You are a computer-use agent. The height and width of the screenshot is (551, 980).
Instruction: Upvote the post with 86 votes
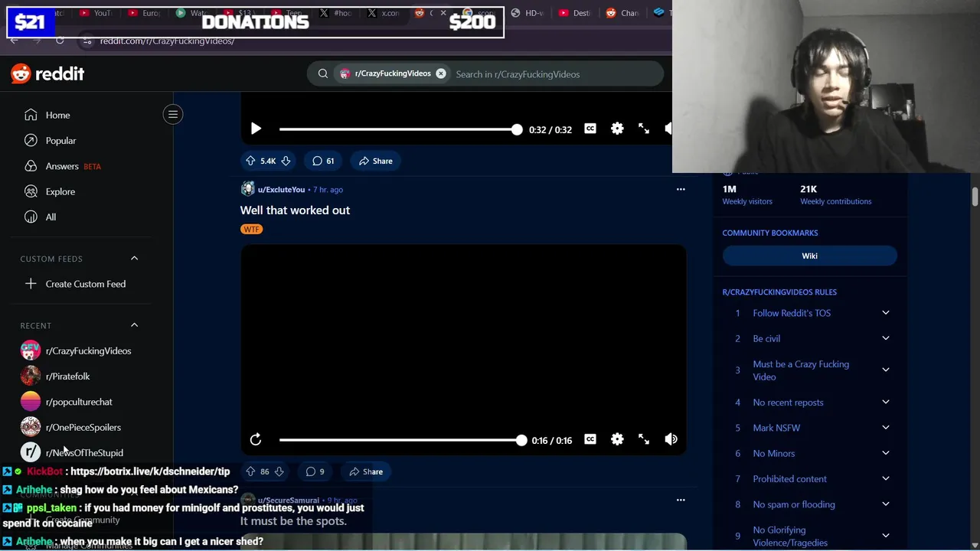tap(250, 471)
